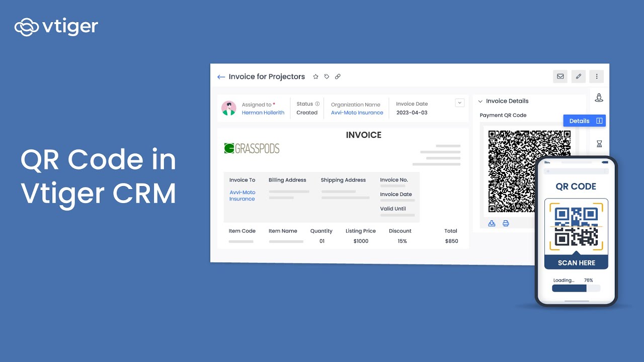Open Avvi-Moto Insurance under Organization Name

pos(357,113)
